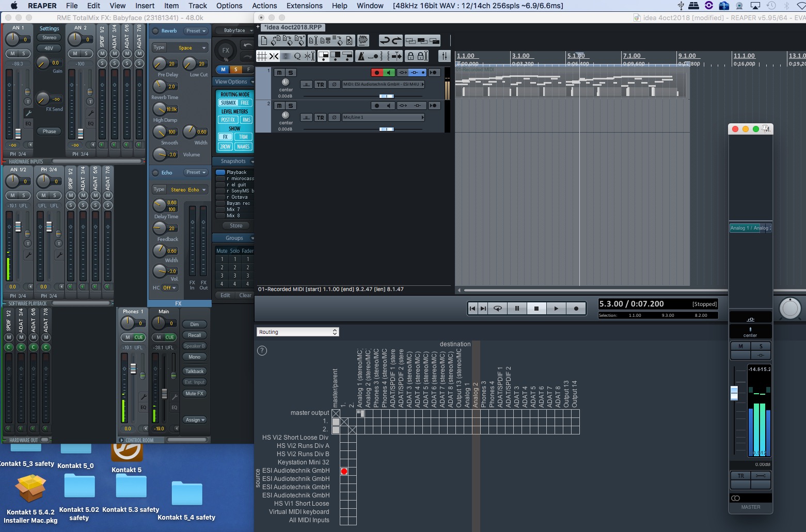The width and height of the screenshot is (806, 532).
Task: Enable the Reverb power toggle in TotalMix
Action: point(155,31)
